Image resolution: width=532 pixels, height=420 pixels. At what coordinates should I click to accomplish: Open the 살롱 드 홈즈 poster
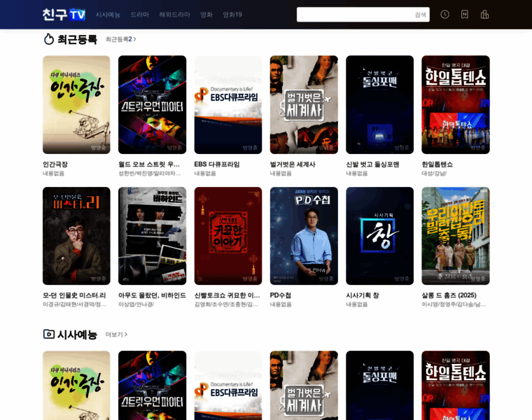[456, 236]
